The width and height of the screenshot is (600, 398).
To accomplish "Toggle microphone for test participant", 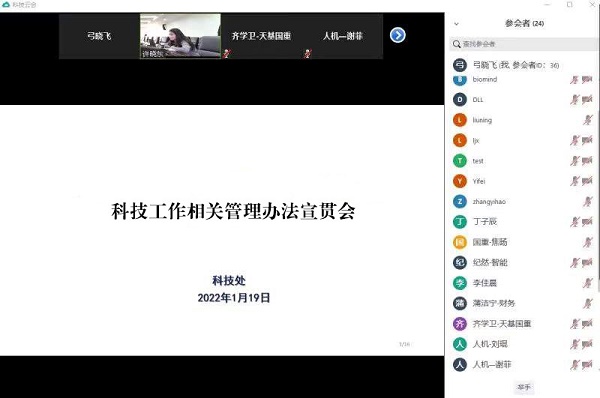I will pos(574,161).
